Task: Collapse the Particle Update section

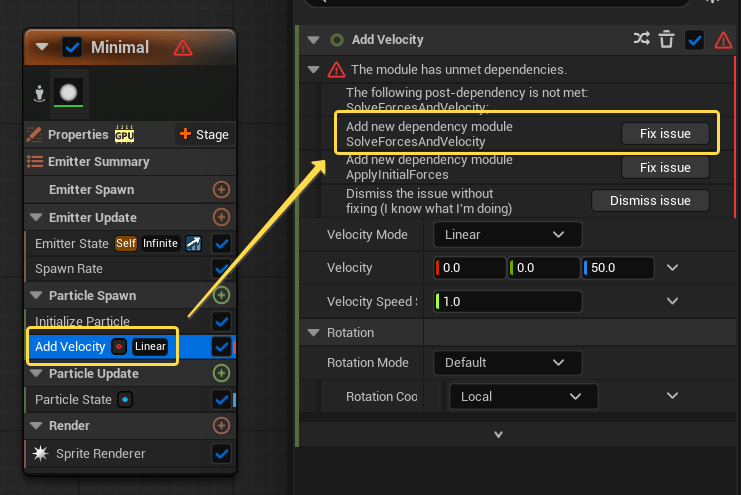Action: [x=36, y=373]
